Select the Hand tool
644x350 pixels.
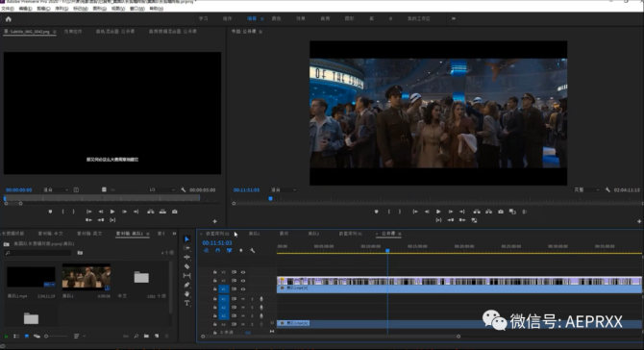coord(186,293)
